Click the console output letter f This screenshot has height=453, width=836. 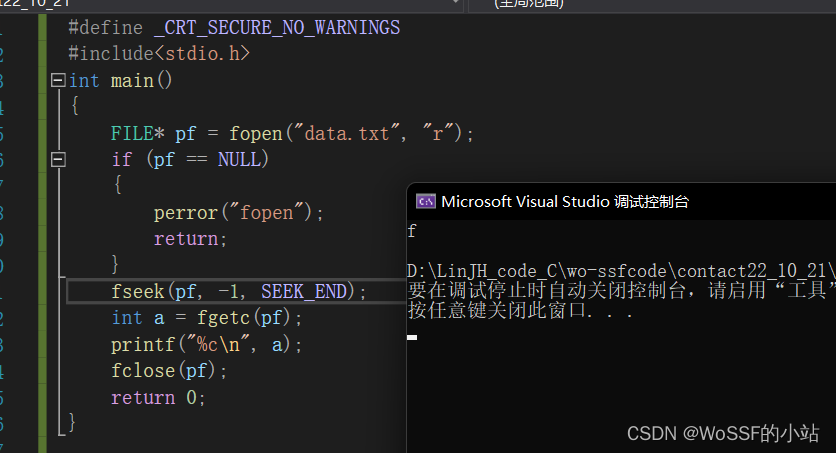click(x=412, y=231)
